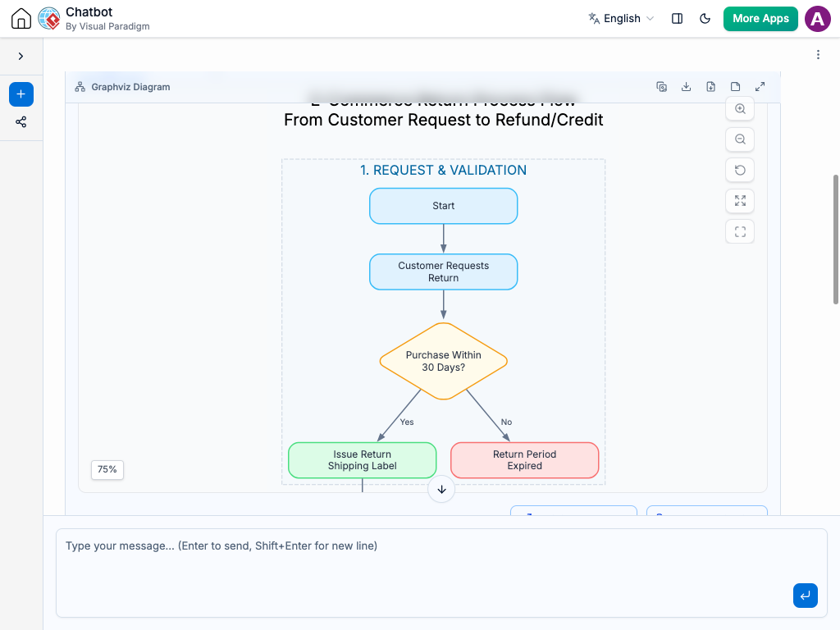840x630 pixels.
Task: Click the page vertical scrollbar
Action: (x=836, y=240)
